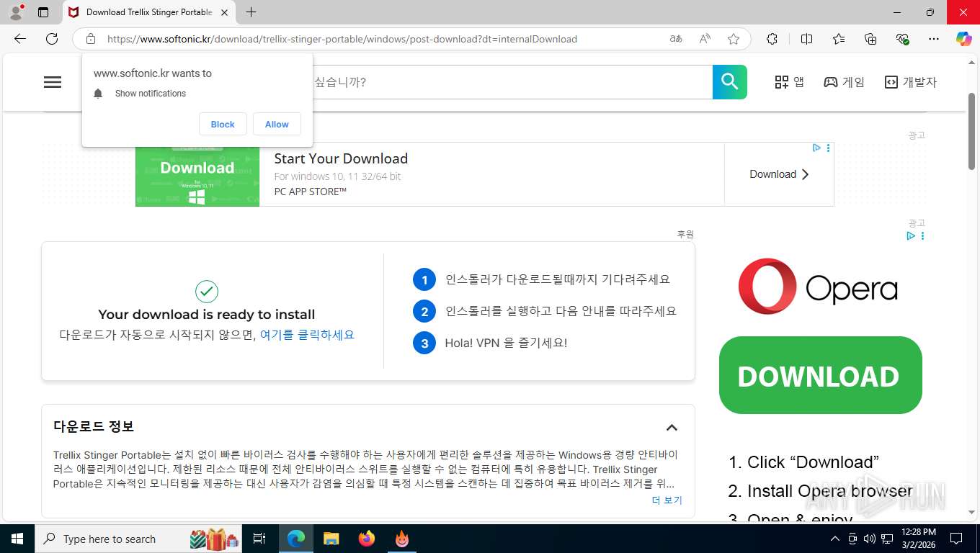The height and width of the screenshot is (553, 980).
Task: Click the softonic.kr address bar URL
Action: pyautogui.click(x=342, y=39)
